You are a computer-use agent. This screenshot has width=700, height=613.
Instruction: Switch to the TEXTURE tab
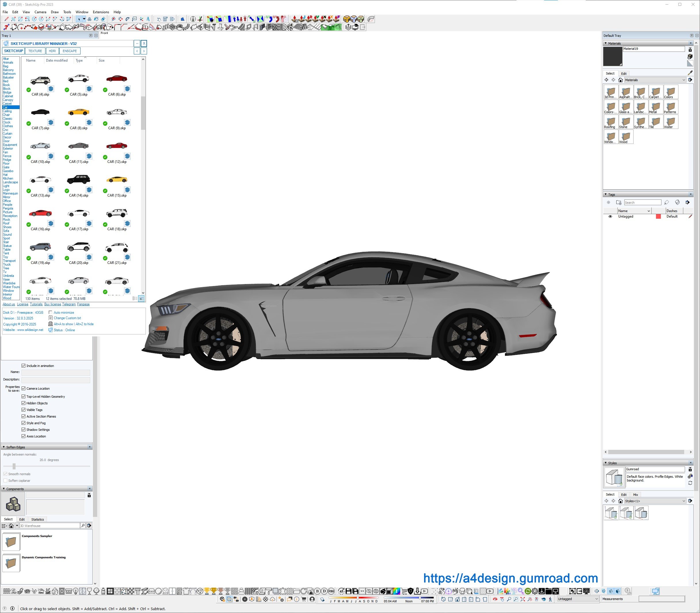(x=35, y=51)
